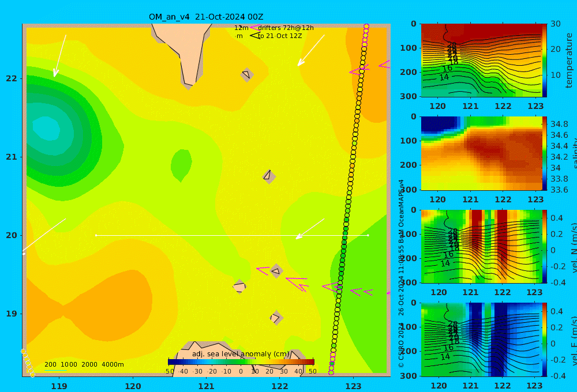Click the small island near 121.9E, 20.8N
This screenshot has height=392, width=577.
(269, 176)
